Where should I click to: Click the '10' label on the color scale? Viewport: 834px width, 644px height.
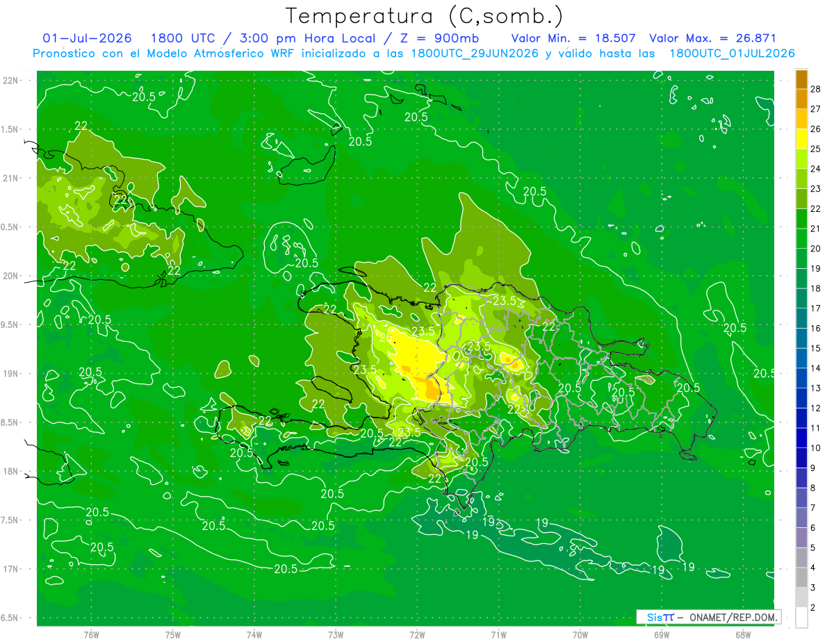816,448
